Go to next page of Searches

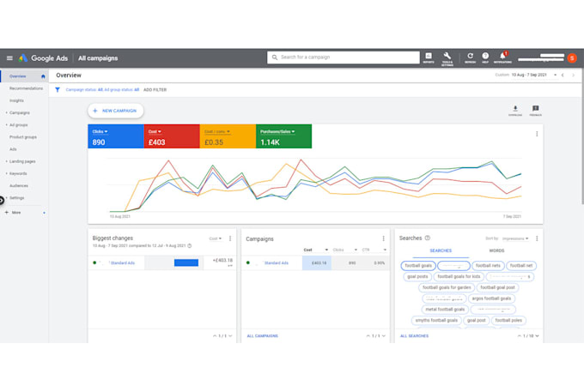(537, 336)
